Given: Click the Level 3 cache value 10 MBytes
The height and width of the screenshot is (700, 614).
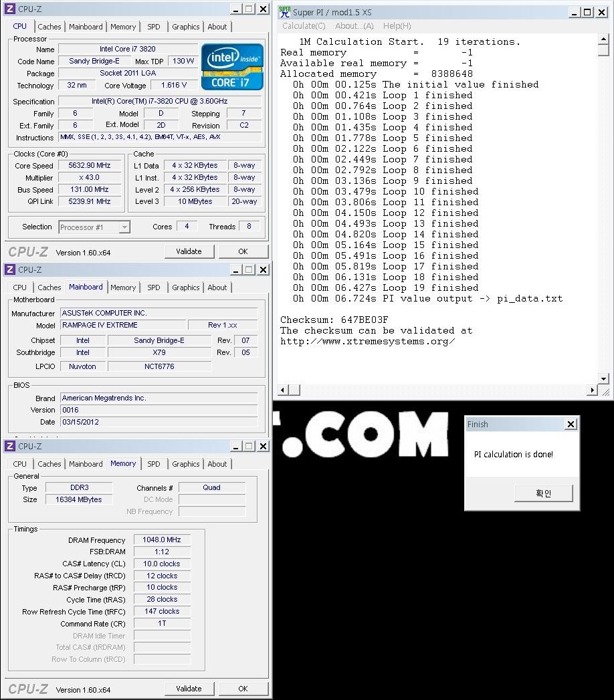Looking at the screenshot, I should (x=195, y=202).
